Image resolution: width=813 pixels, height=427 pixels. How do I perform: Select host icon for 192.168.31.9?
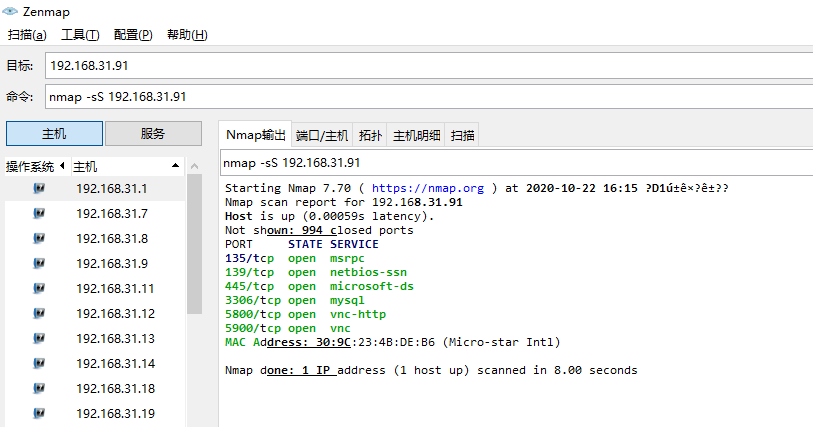click(39, 263)
